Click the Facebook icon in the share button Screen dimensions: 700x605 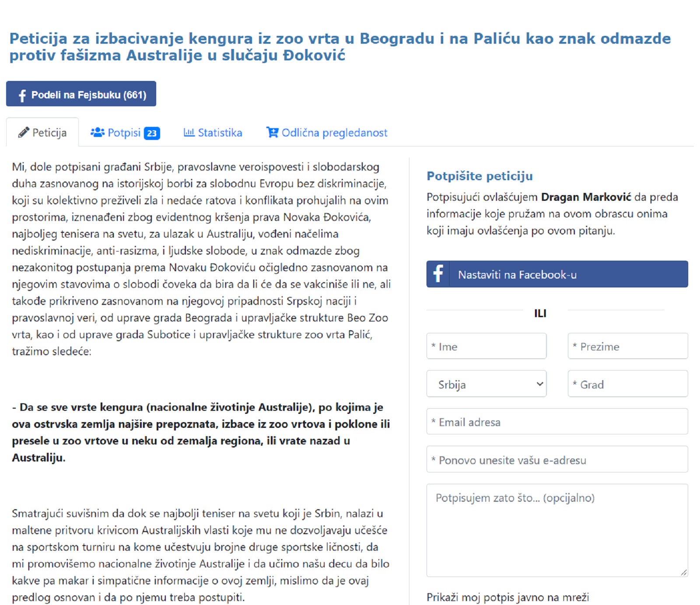pos(22,95)
